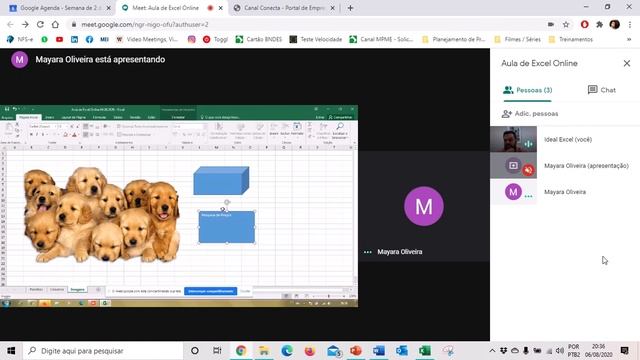Click the red muted microphone icon

coord(528,170)
